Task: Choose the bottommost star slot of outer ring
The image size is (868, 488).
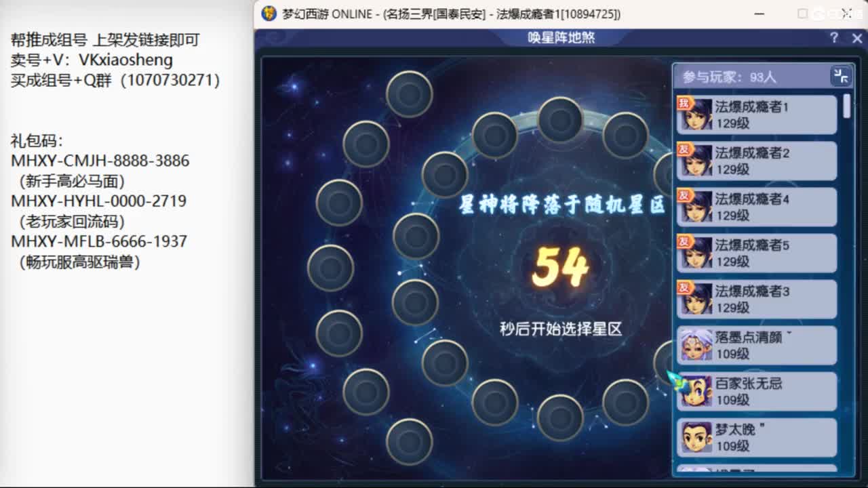Action: point(410,441)
